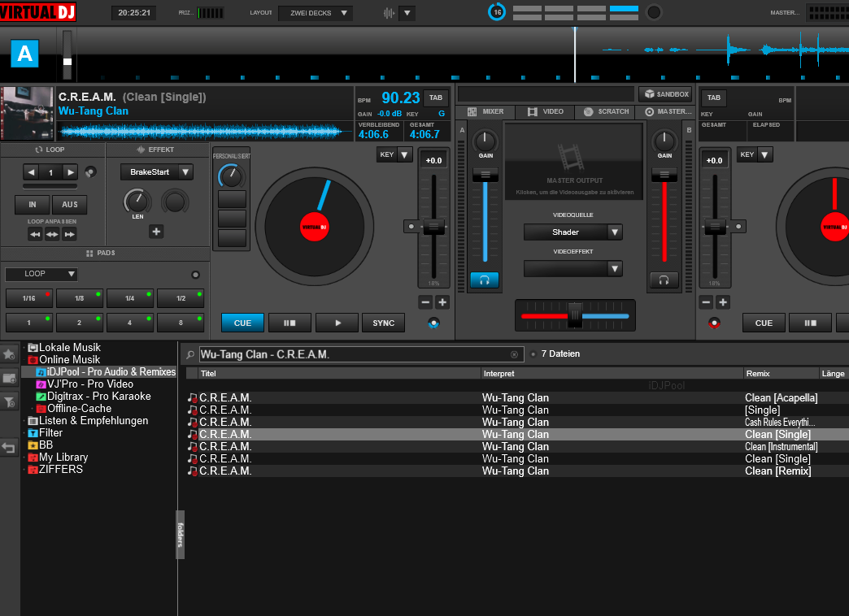Open the VIDEOEFFEKT dropdown
The image size is (849, 616).
coord(573,268)
